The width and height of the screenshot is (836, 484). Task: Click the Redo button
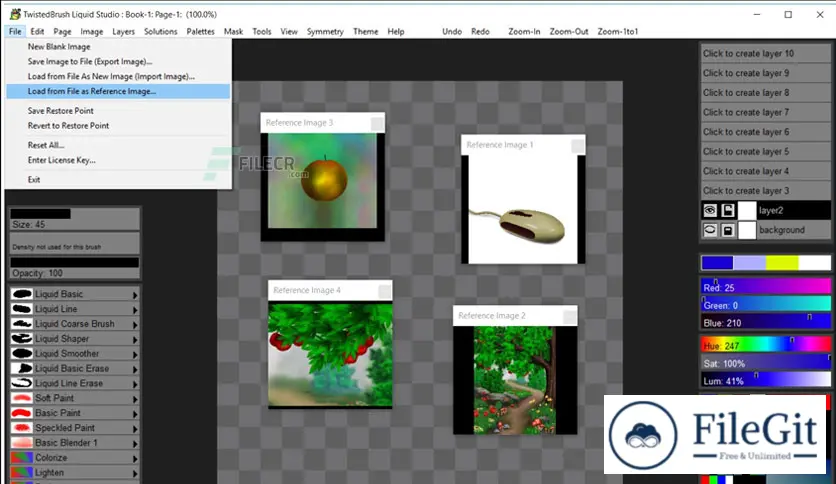point(480,31)
